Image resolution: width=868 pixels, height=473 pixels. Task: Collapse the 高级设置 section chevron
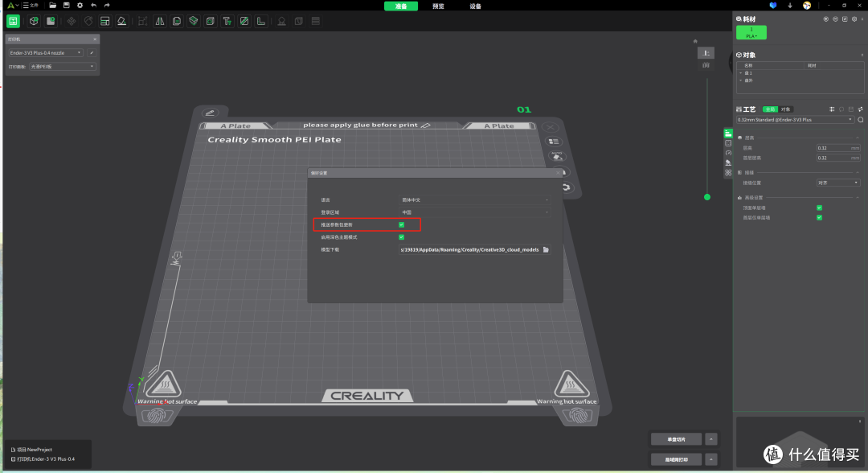point(858,198)
